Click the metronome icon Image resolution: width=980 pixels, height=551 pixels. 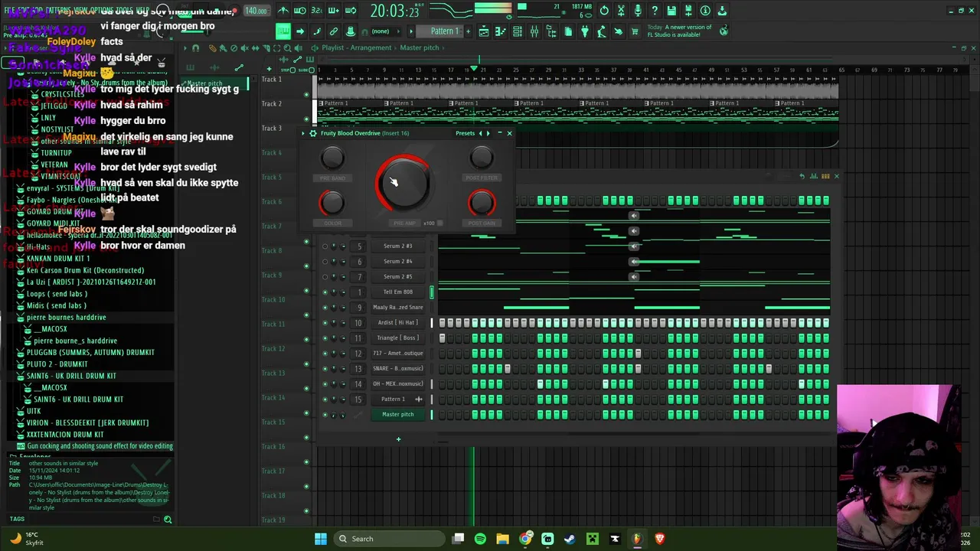click(283, 11)
